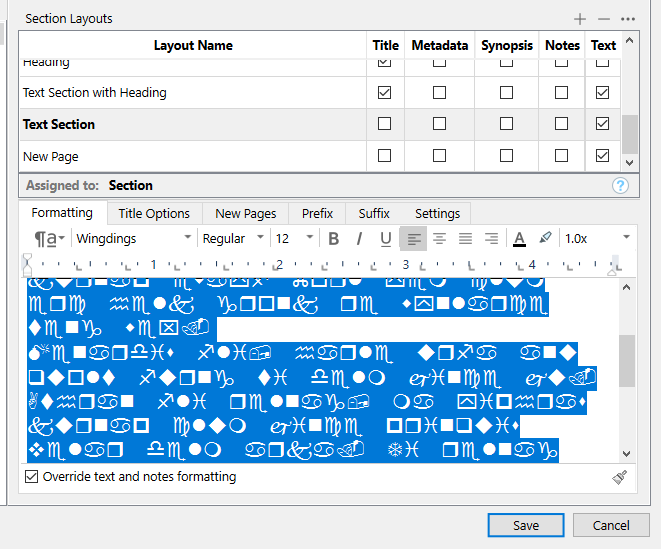661x549 pixels.
Task: Toggle underline formatting
Action: click(x=385, y=238)
